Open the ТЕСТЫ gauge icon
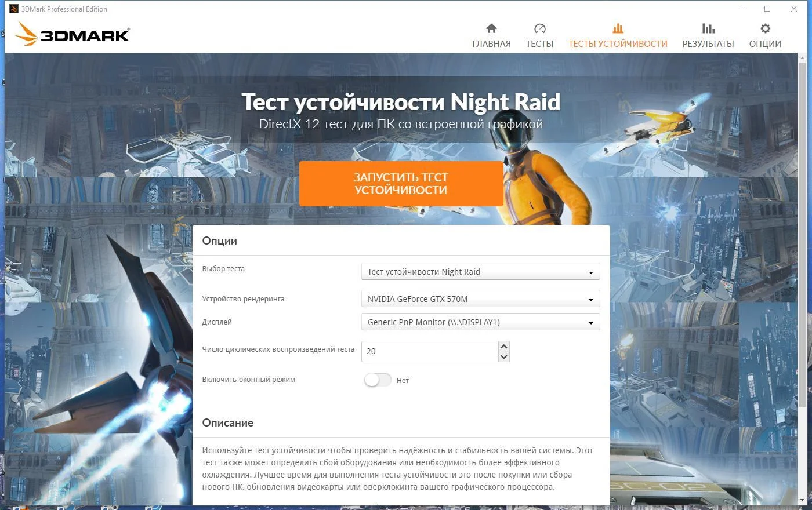The image size is (812, 510). click(539, 28)
